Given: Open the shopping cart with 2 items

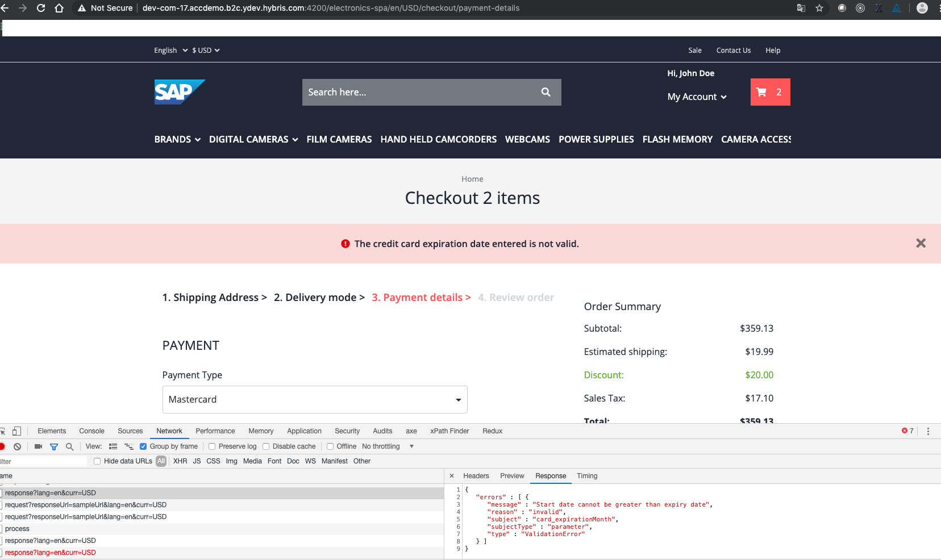Looking at the screenshot, I should [770, 92].
